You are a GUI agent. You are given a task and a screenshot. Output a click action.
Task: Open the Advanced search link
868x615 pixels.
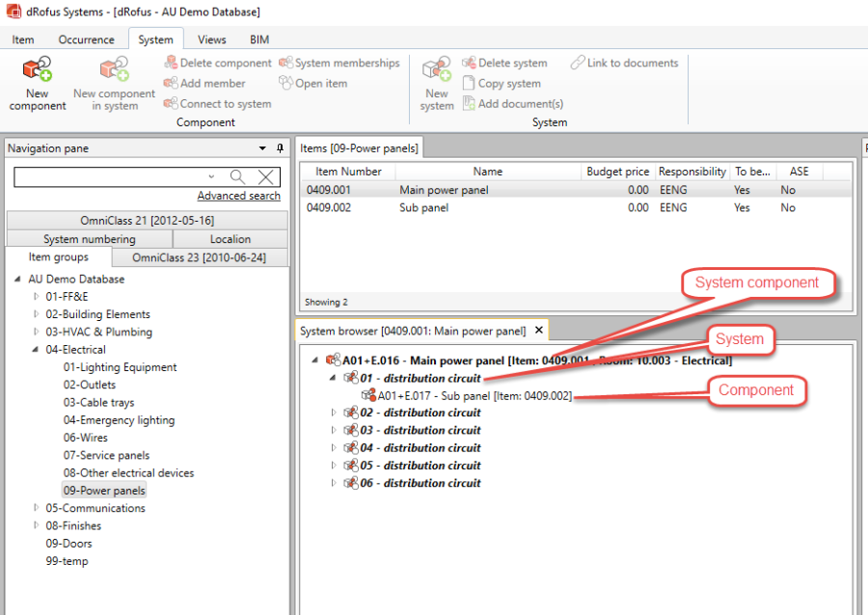click(238, 196)
